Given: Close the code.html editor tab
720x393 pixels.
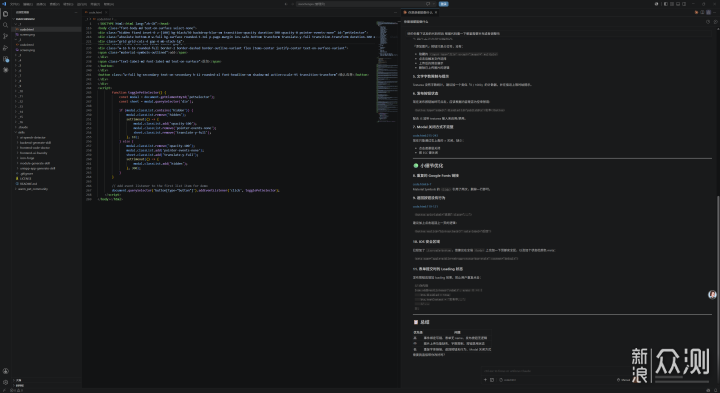Looking at the screenshot, I should [x=106, y=12].
